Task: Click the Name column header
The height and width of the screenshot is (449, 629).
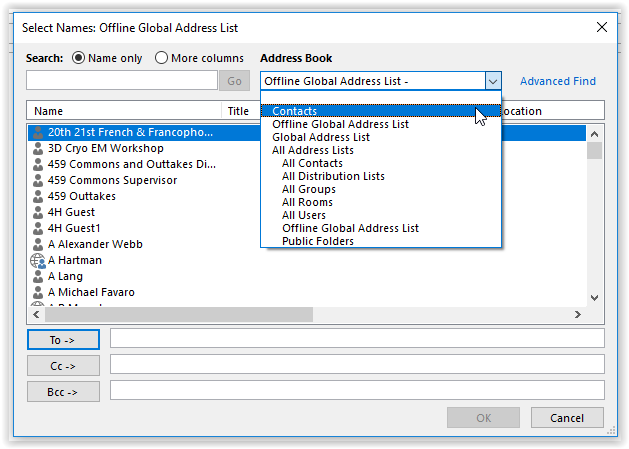Action: click(x=124, y=111)
